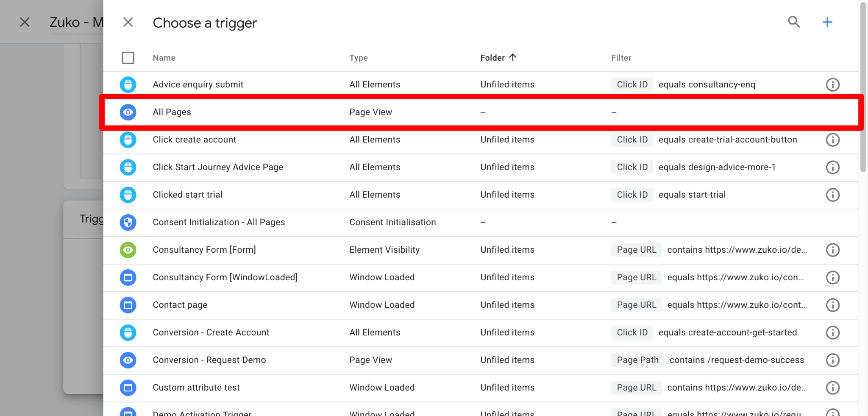Screen dimensions: 868x416
Task: Click the Window Loaded icon for Custom attribute test
Action: 128,388
